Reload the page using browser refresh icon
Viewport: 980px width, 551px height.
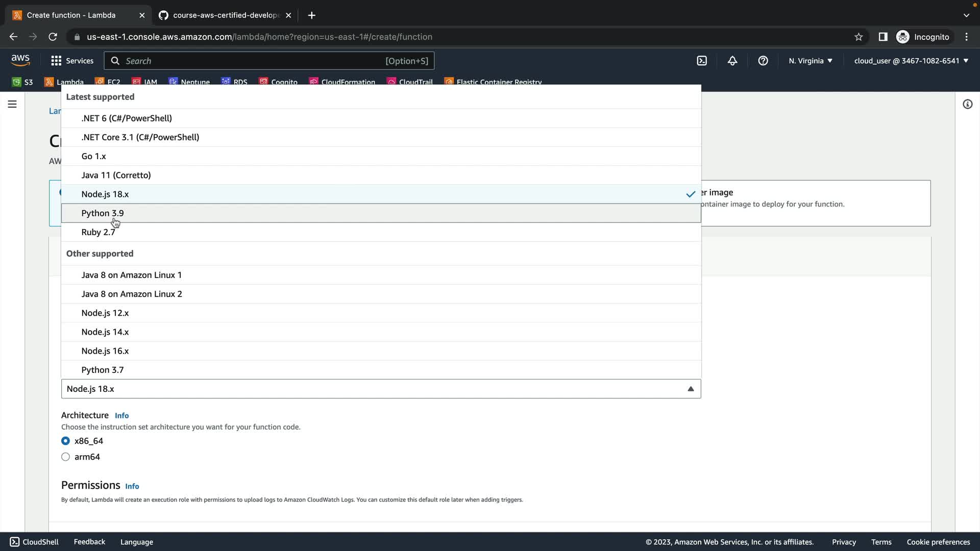pos(53,37)
